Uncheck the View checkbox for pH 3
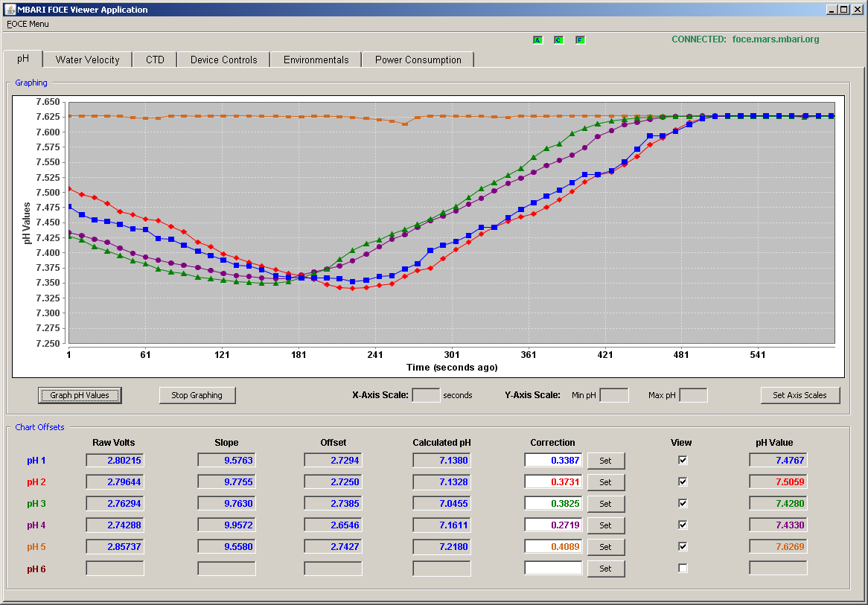Viewport: 868px width, 605px height. coord(683,503)
